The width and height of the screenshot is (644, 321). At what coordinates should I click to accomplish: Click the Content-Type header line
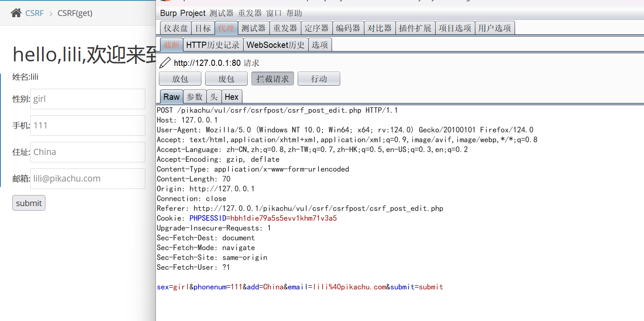tap(253, 169)
